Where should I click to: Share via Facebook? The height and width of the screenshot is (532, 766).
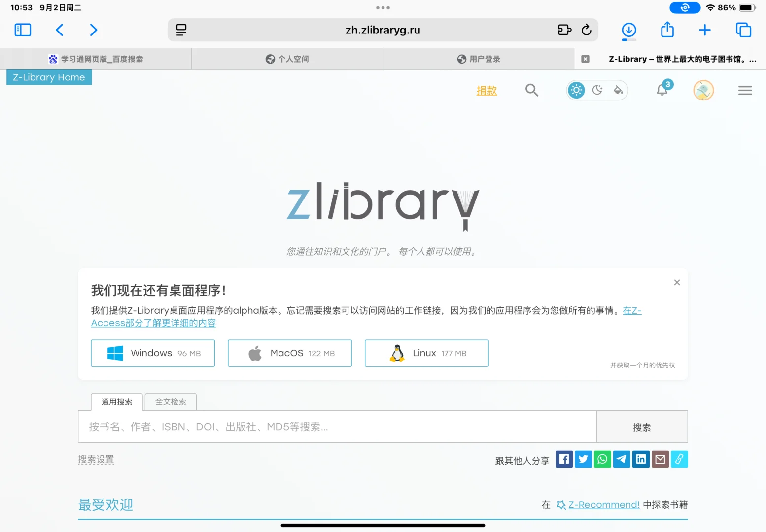click(x=564, y=460)
